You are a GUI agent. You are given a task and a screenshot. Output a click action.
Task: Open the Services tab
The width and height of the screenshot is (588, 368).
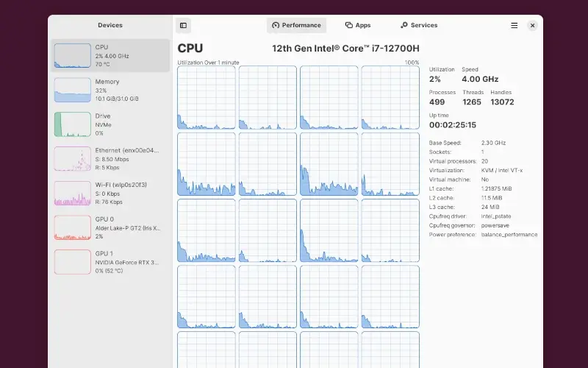(x=419, y=25)
